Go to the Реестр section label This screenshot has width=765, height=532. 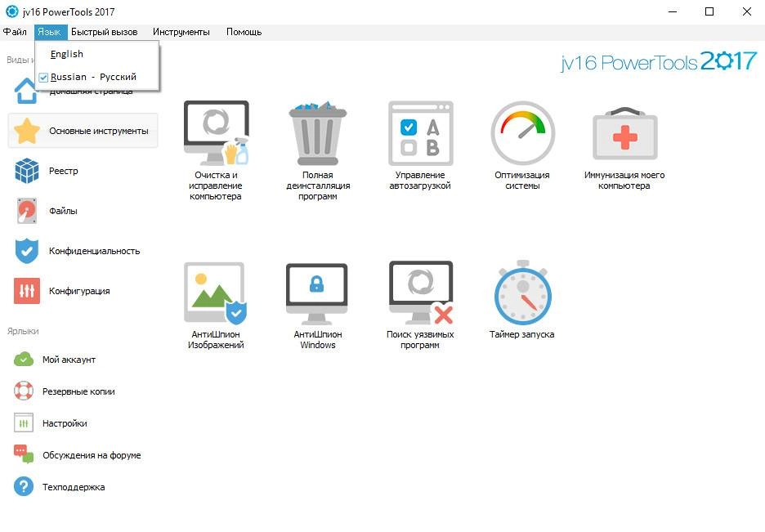(x=64, y=171)
